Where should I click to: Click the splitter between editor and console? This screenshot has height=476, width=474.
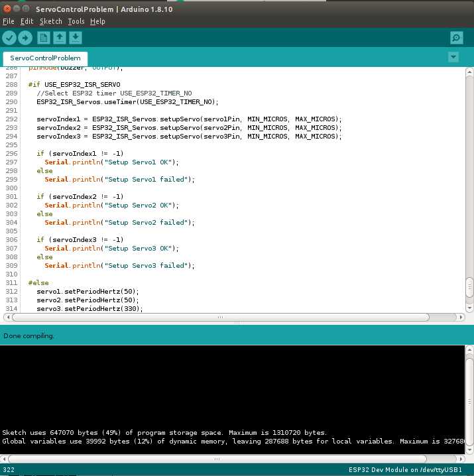click(x=237, y=323)
